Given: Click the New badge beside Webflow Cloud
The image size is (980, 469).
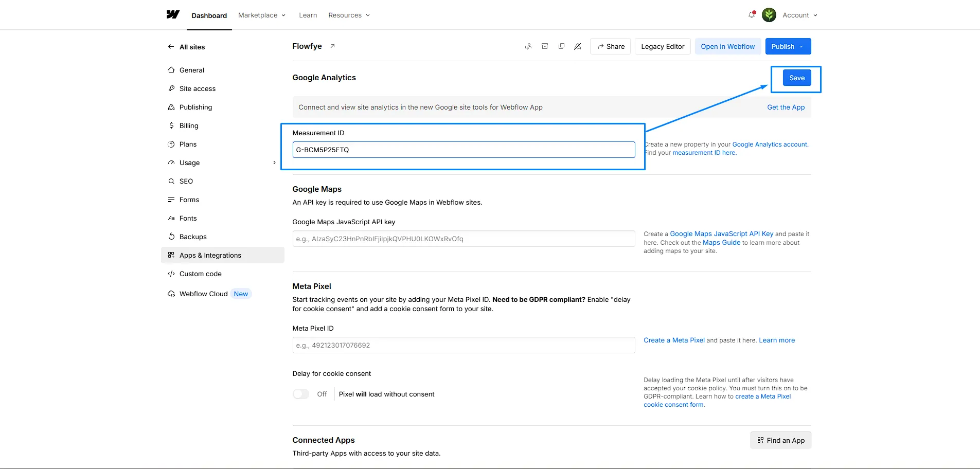Looking at the screenshot, I should click(241, 294).
